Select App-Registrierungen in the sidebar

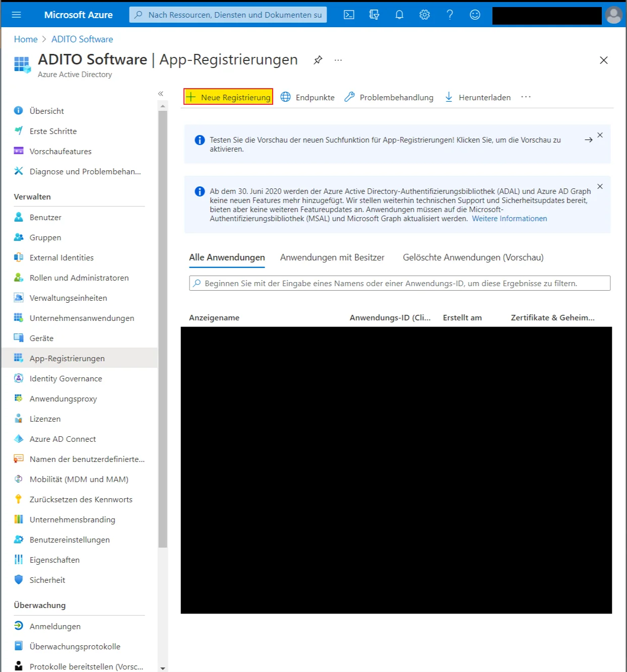tap(79, 358)
